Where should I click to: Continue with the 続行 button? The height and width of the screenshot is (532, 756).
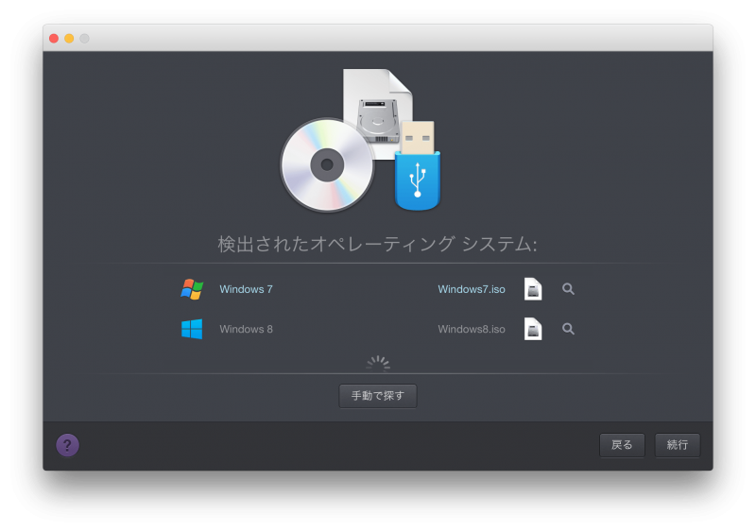point(677,445)
